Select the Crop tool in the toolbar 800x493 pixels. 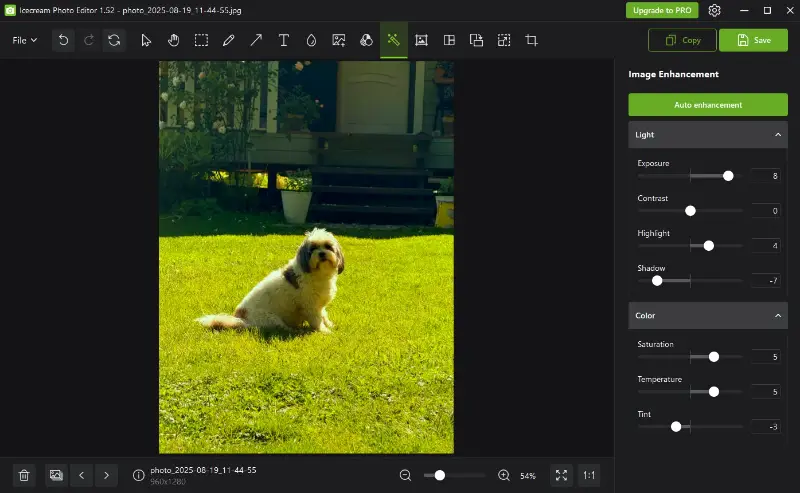[532, 40]
